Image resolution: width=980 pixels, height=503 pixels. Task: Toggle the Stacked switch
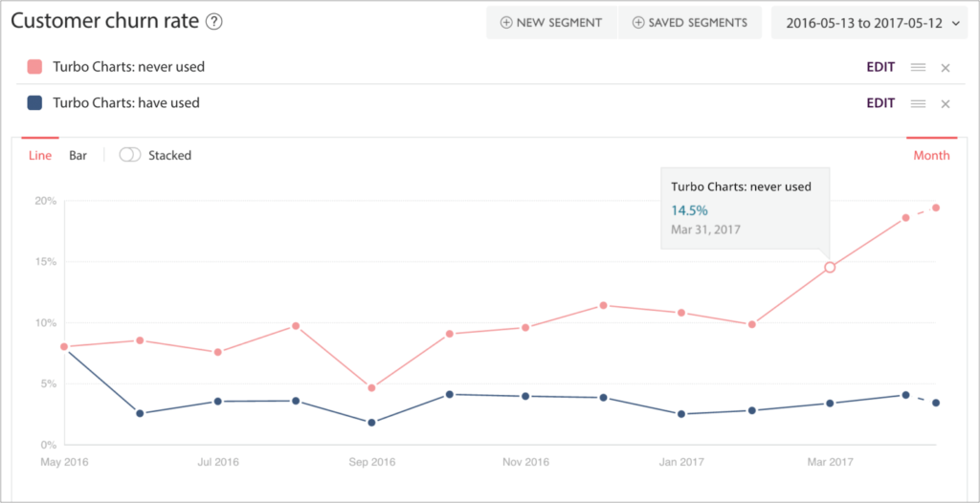130,155
